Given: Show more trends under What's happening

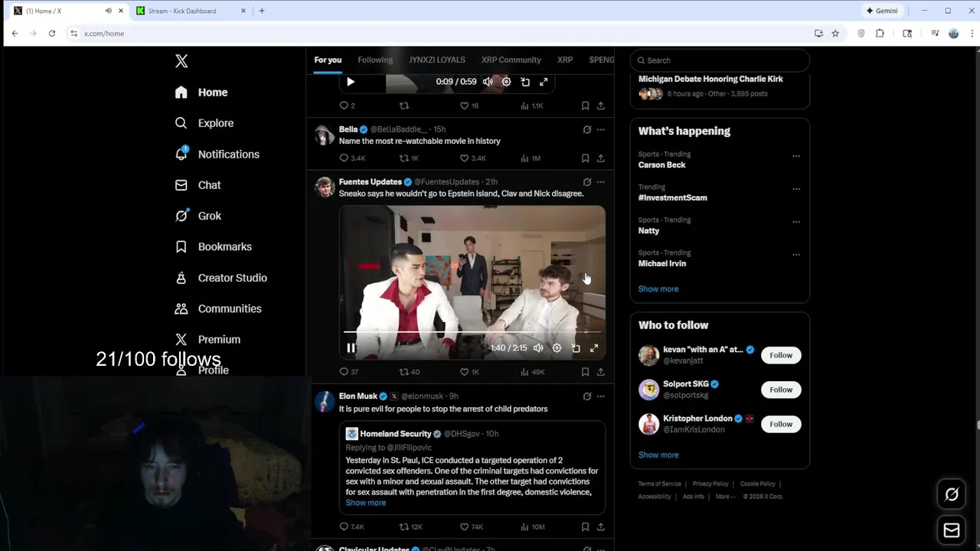Looking at the screenshot, I should pyautogui.click(x=658, y=289).
